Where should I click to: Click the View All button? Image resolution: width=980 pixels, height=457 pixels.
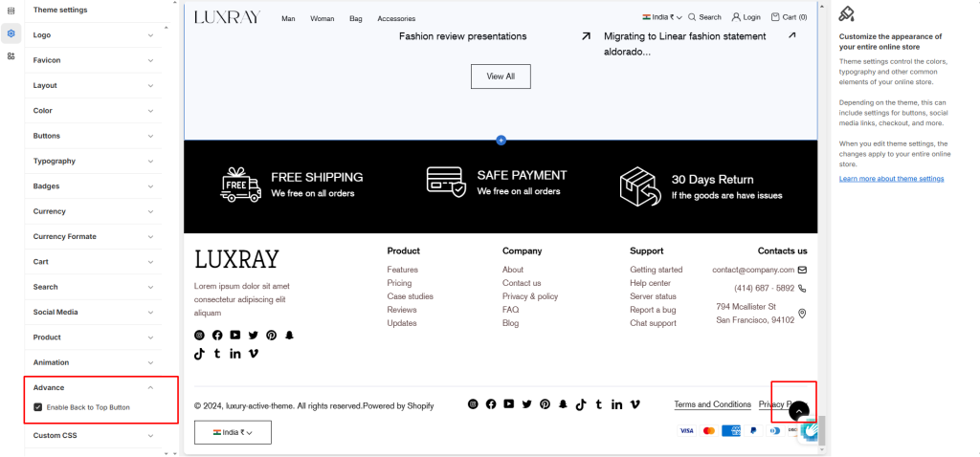point(501,76)
